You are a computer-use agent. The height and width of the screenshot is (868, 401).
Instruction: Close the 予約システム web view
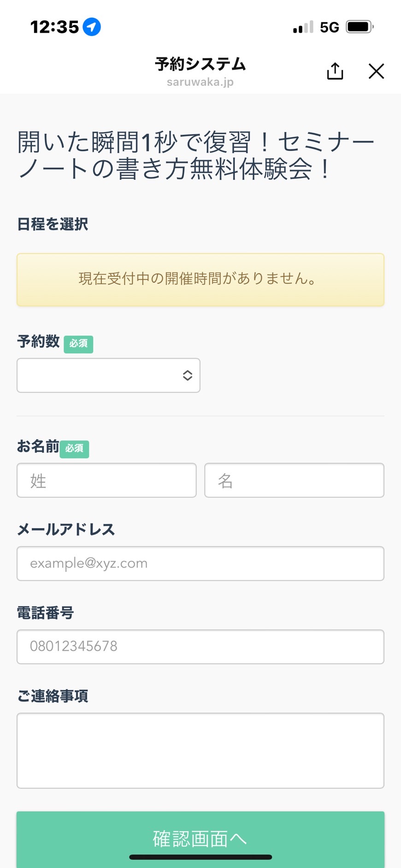[376, 71]
